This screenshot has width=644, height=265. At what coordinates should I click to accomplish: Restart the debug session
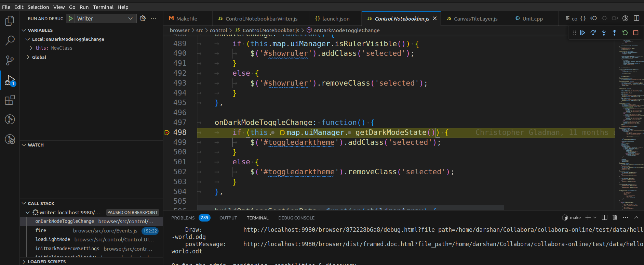[625, 33]
